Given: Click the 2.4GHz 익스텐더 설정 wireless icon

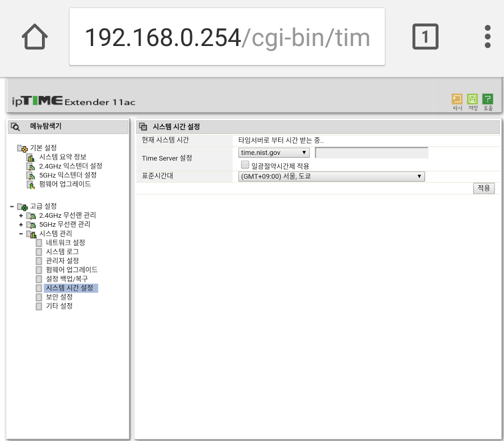Looking at the screenshot, I should (30, 166).
